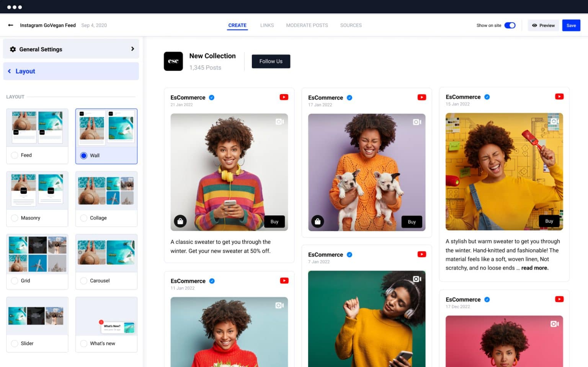The width and height of the screenshot is (588, 367).
Task: Click the read more link on the stylish sweater post
Action: coord(534,268)
